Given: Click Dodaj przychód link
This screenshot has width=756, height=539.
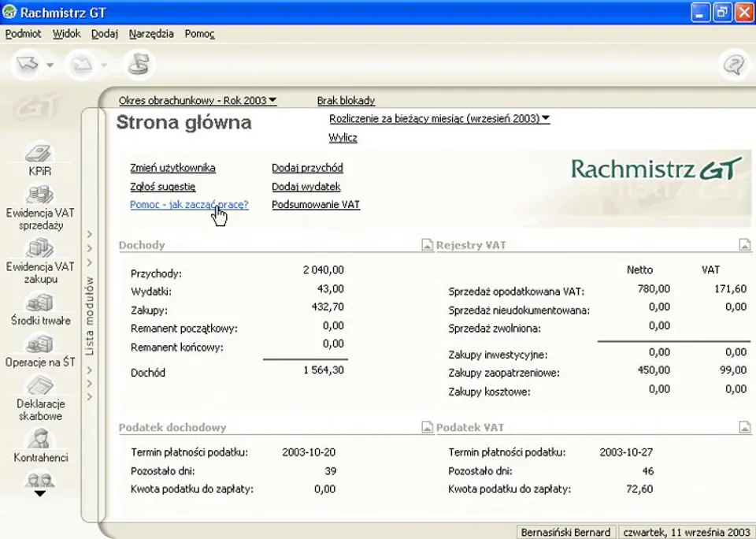Looking at the screenshot, I should [x=307, y=168].
